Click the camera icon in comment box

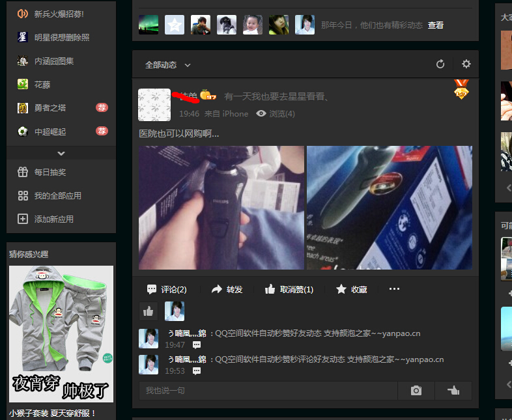(416, 391)
